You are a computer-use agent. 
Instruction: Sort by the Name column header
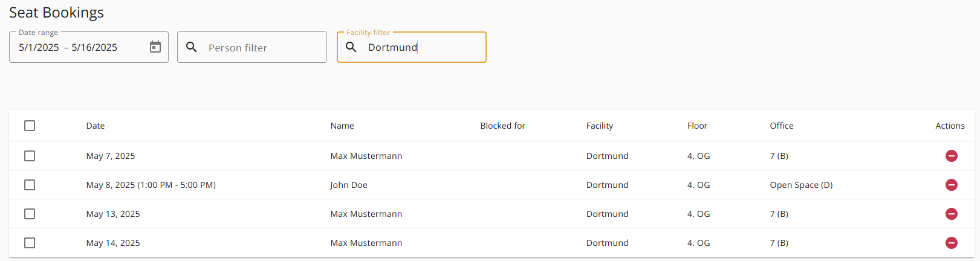point(342,126)
